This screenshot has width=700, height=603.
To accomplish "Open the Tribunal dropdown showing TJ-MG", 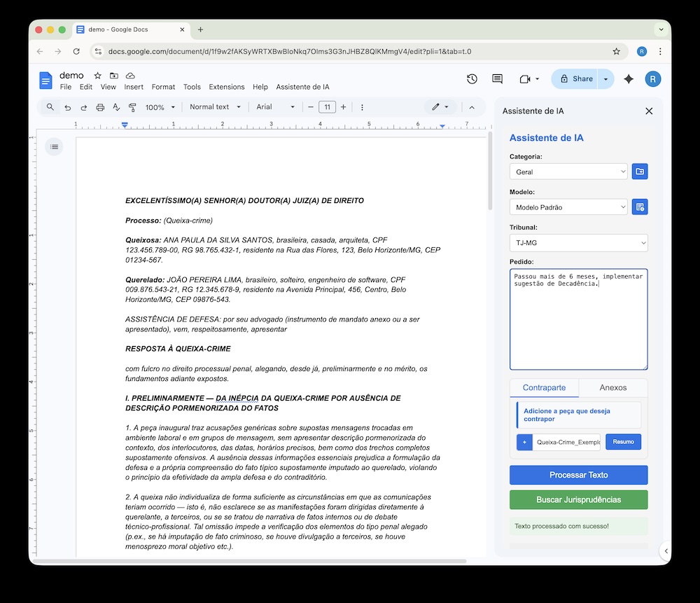I will coord(579,242).
